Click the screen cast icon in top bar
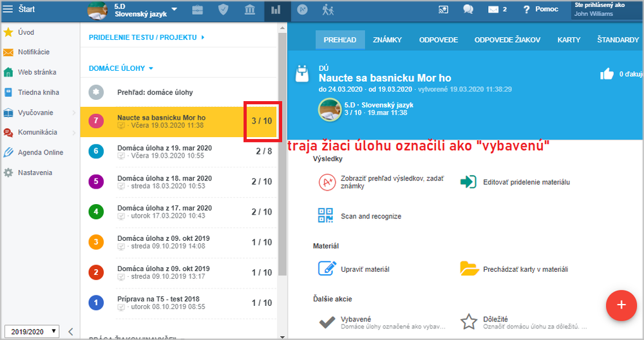The image size is (644, 340). [x=444, y=10]
